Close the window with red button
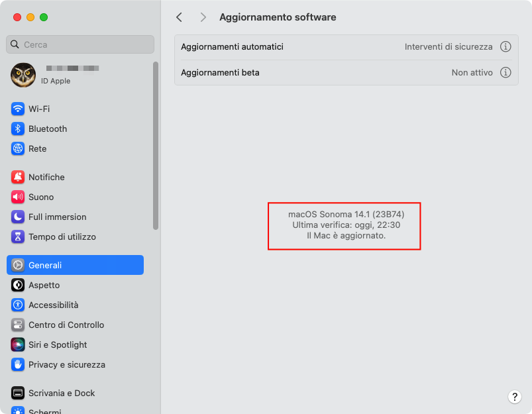This screenshot has height=414, width=532. [17, 17]
